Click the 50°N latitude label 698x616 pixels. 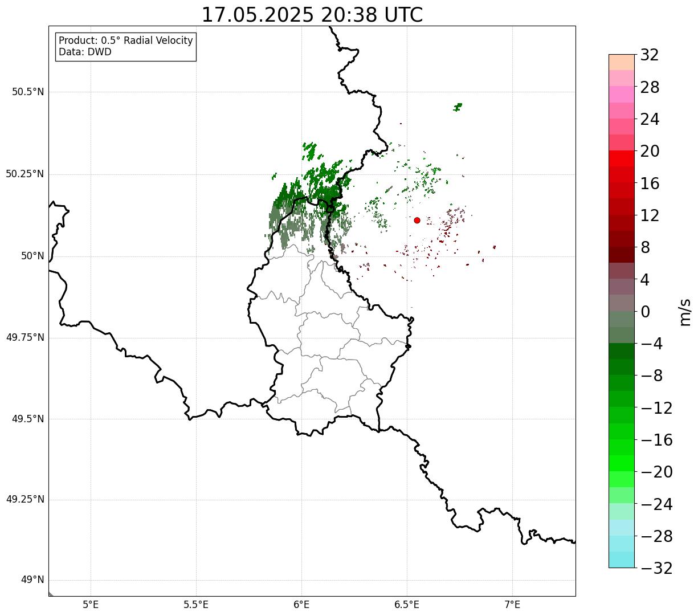(x=32, y=256)
